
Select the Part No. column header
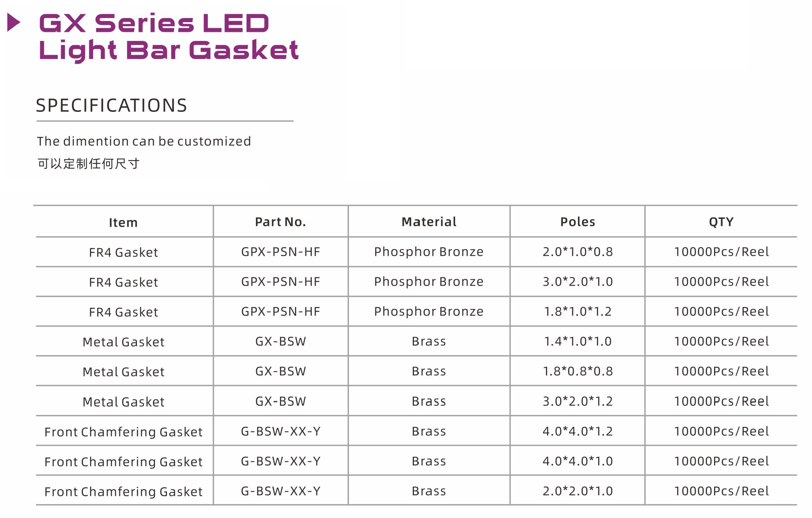280,222
